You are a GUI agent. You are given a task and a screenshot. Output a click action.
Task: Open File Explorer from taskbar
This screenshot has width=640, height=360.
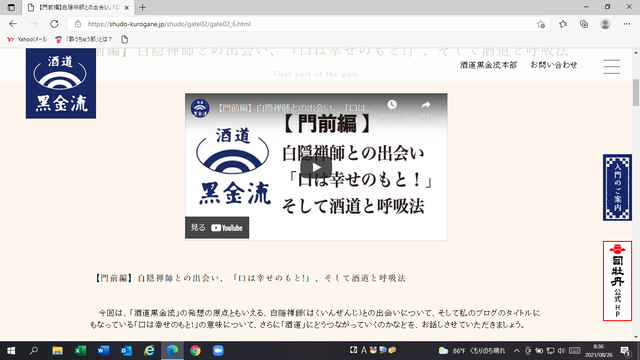coord(57,351)
